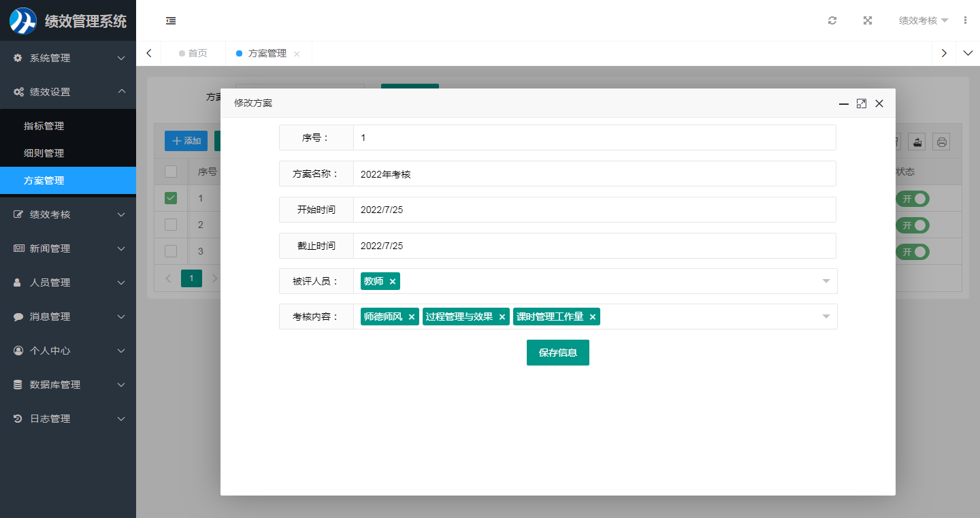980x518 pixels.
Task: Click the 方案名称 input field
Action: click(x=593, y=174)
